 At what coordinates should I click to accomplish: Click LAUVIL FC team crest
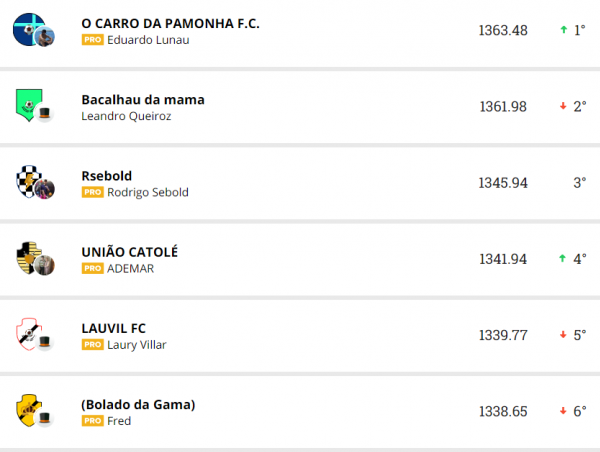tap(28, 333)
